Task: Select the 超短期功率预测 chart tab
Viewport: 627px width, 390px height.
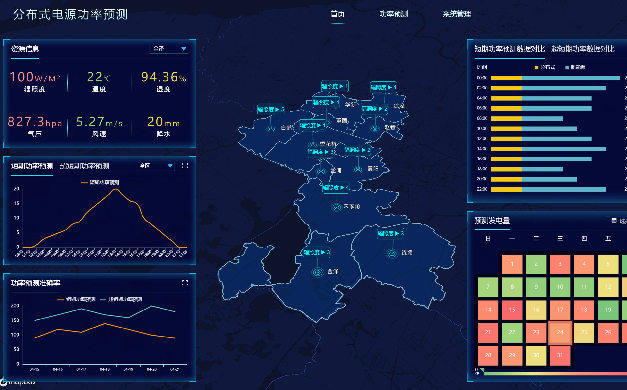Action: point(84,166)
